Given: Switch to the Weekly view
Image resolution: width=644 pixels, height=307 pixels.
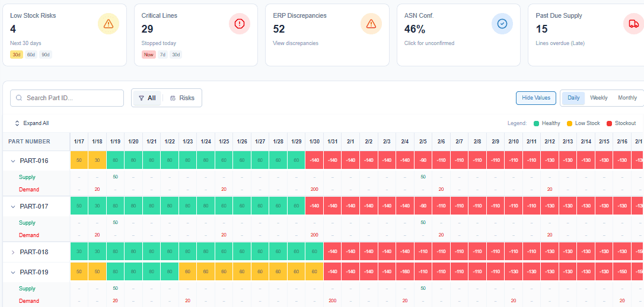Looking at the screenshot, I should [x=598, y=98].
